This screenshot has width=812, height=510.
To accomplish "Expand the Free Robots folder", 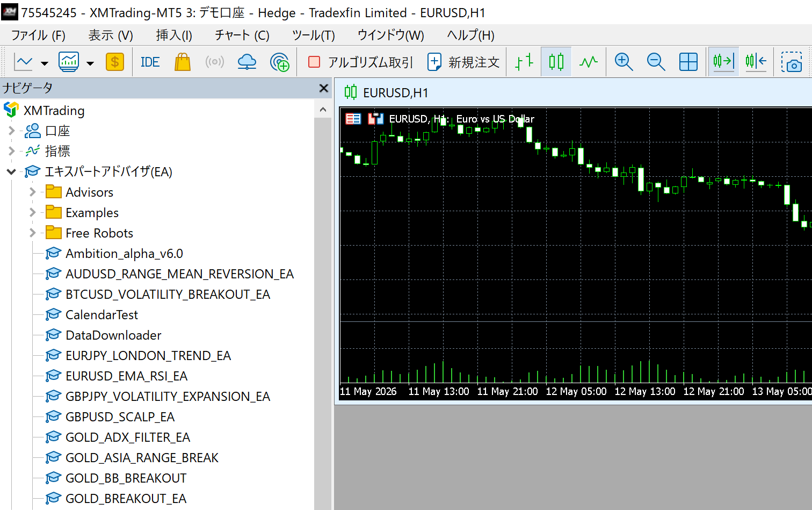I will [x=33, y=233].
